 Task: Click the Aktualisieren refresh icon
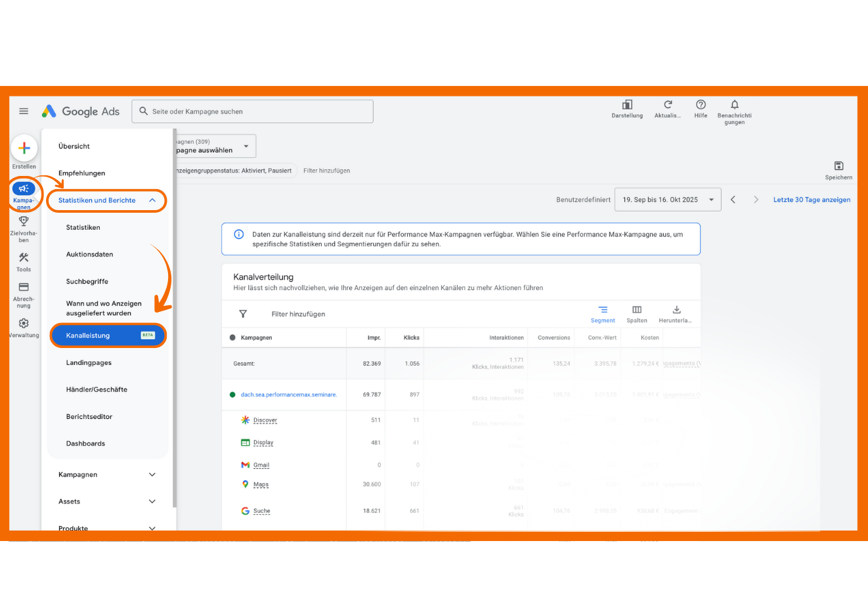(667, 105)
